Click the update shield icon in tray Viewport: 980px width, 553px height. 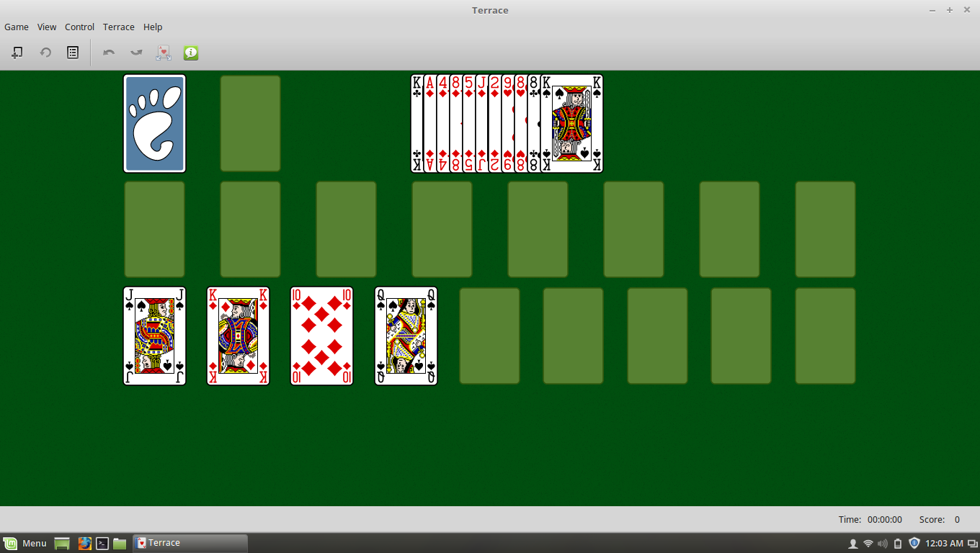[912, 543]
